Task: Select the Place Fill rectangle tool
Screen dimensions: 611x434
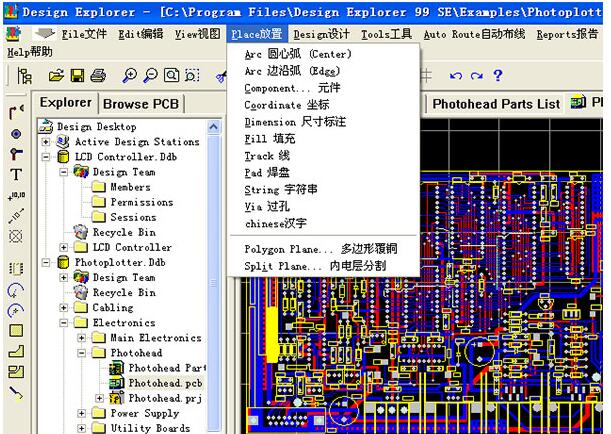Action: tap(16, 331)
